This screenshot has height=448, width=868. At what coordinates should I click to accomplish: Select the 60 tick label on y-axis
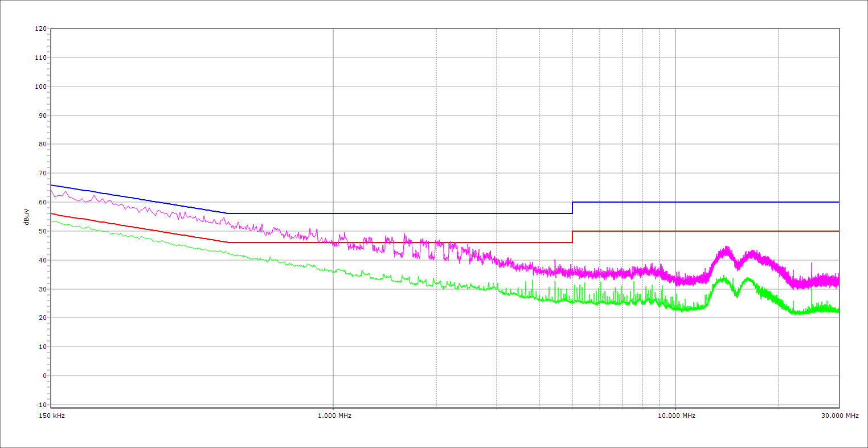(42, 202)
